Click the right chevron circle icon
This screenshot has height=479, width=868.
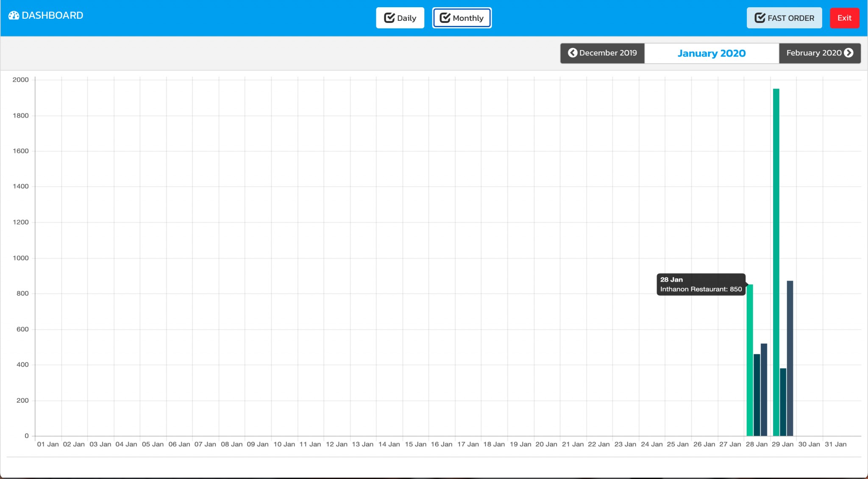[849, 53]
